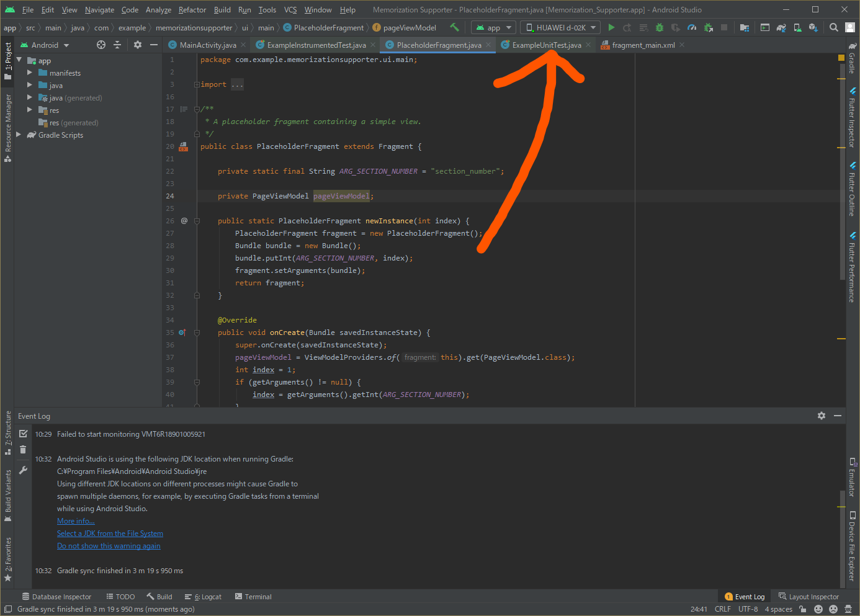Viewport: 860px width, 616px height.
Task: Click the Collapse All icon in Project panel
Action: [117, 45]
